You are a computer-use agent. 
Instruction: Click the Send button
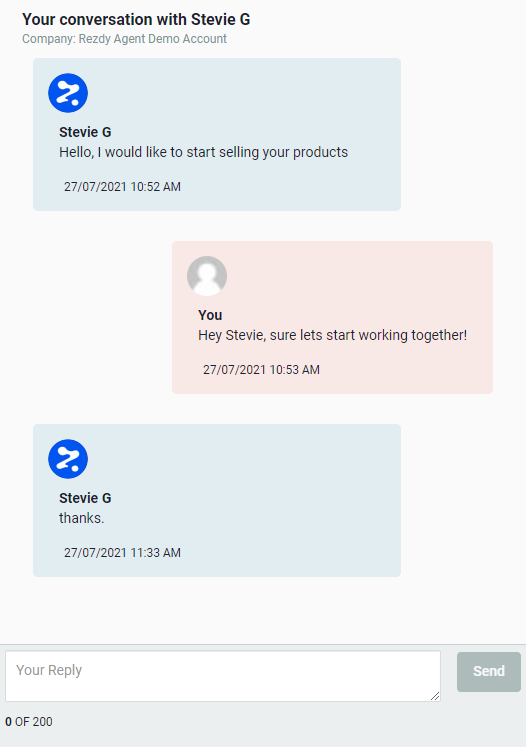(489, 672)
